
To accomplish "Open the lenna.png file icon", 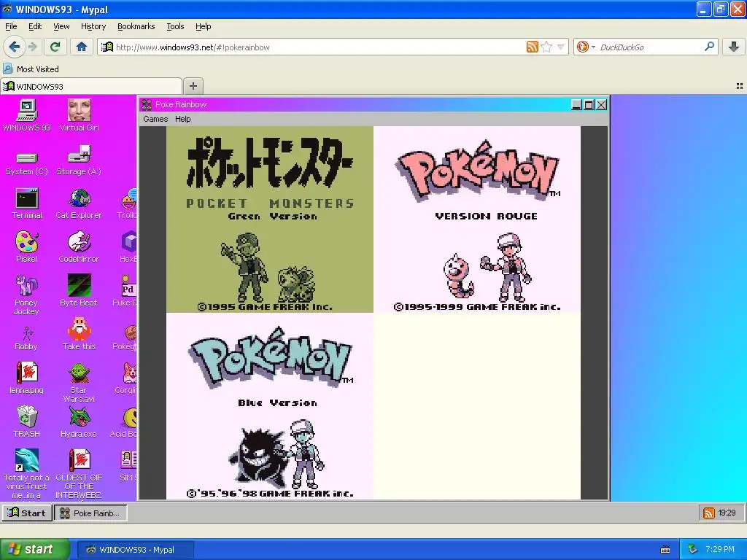I will [x=27, y=378].
